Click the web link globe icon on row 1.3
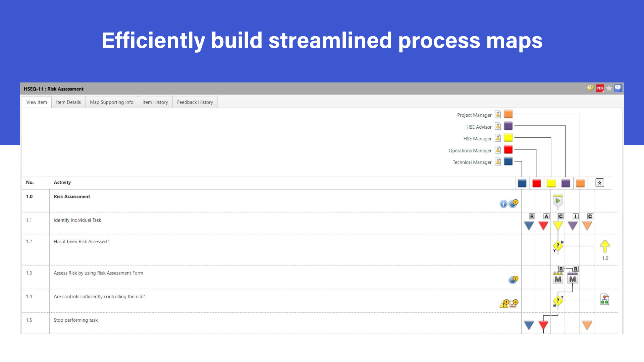644x362 pixels. [513, 280]
